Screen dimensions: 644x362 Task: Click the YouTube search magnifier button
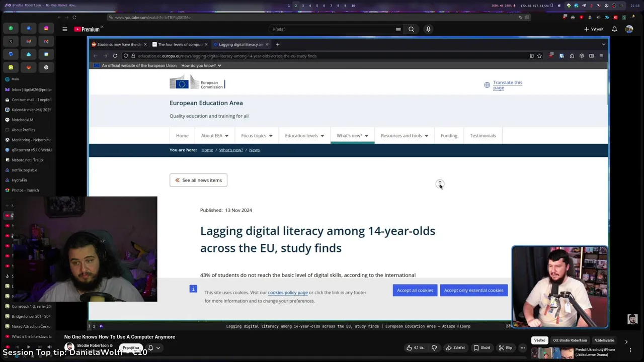(411, 29)
